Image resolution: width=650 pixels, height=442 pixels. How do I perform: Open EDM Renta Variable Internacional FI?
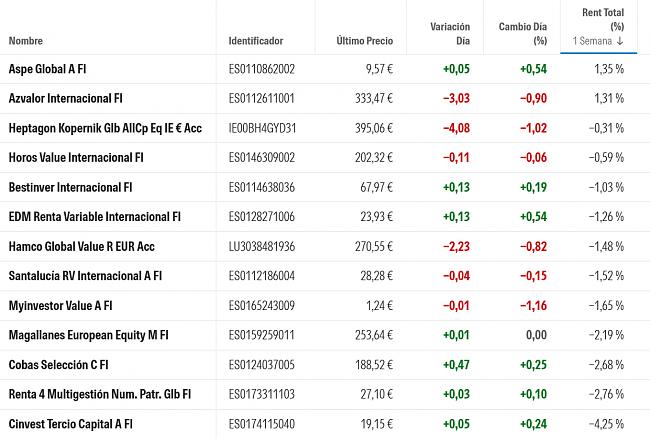(94, 217)
